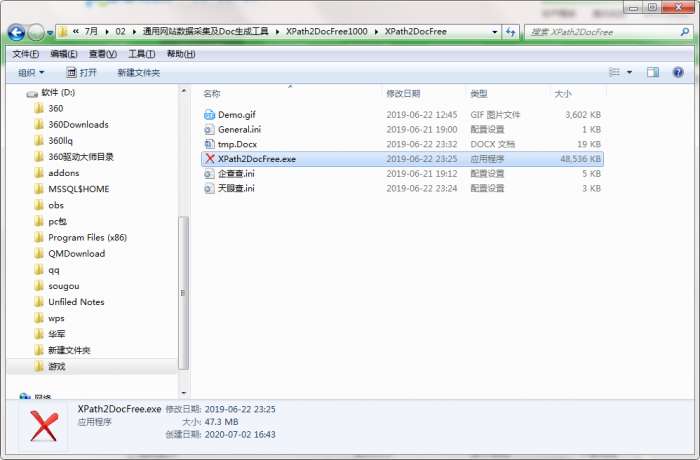Click the sidebar scroll up arrow
This screenshot has height=460, width=700.
click(183, 91)
